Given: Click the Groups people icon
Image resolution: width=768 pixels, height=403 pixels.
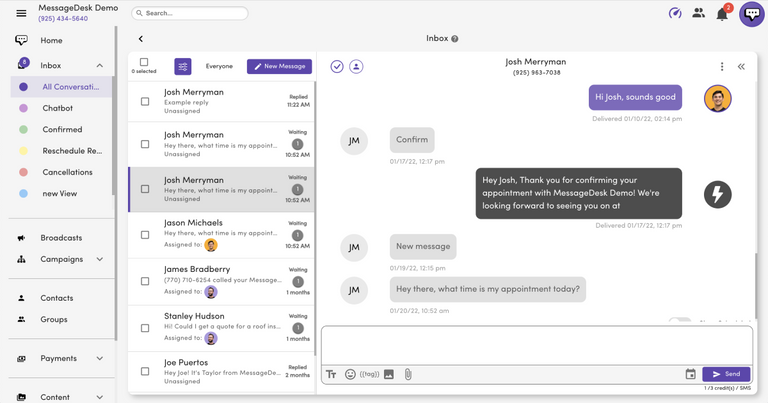Looking at the screenshot, I should click(x=21, y=319).
